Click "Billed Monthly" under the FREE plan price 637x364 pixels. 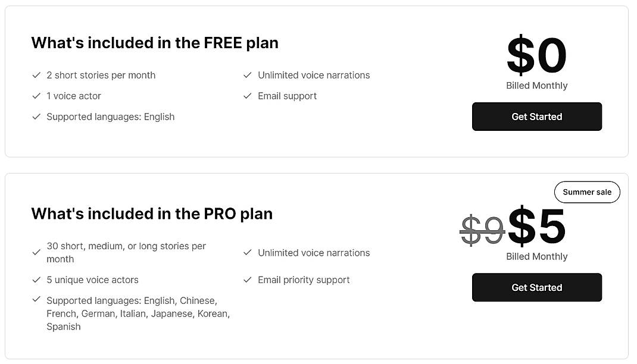tap(536, 85)
